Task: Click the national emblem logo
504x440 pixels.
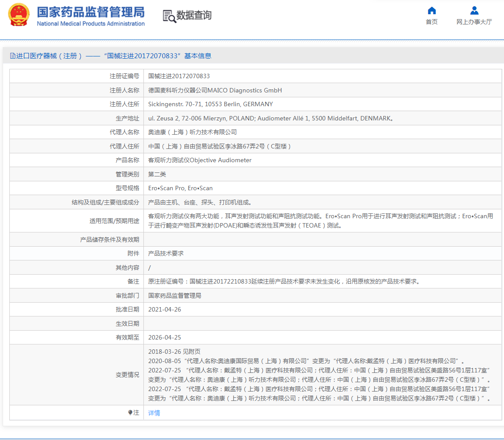Action: pyautogui.click(x=19, y=15)
